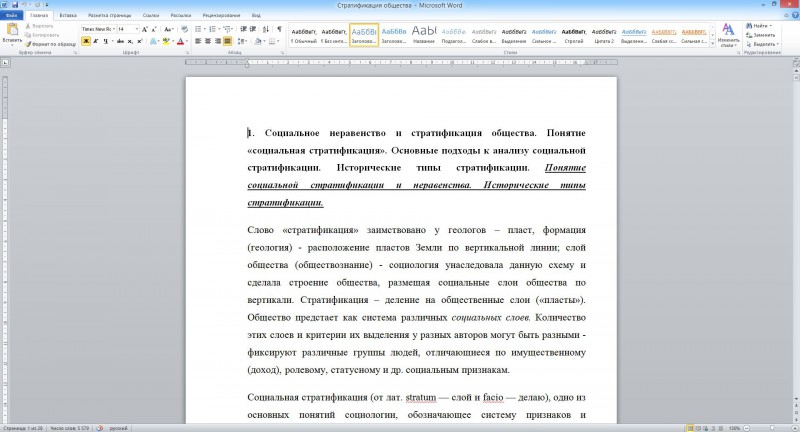
Task: Click the Cut (Вырезать) command
Action: pos(40,26)
